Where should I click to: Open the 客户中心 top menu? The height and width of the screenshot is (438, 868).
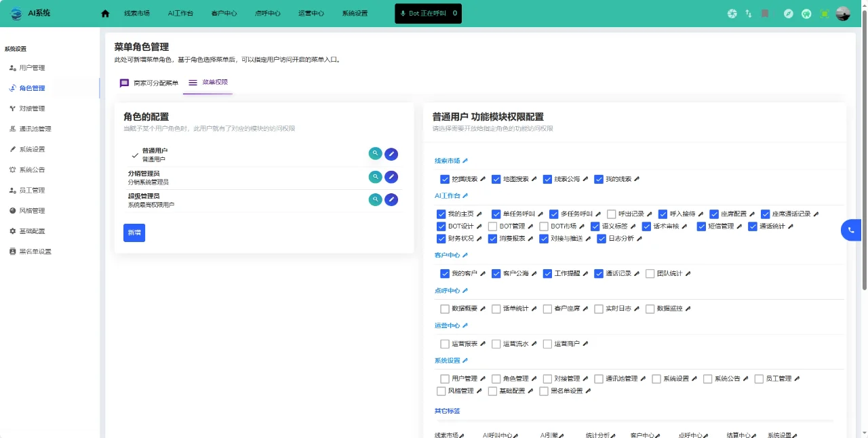224,14
